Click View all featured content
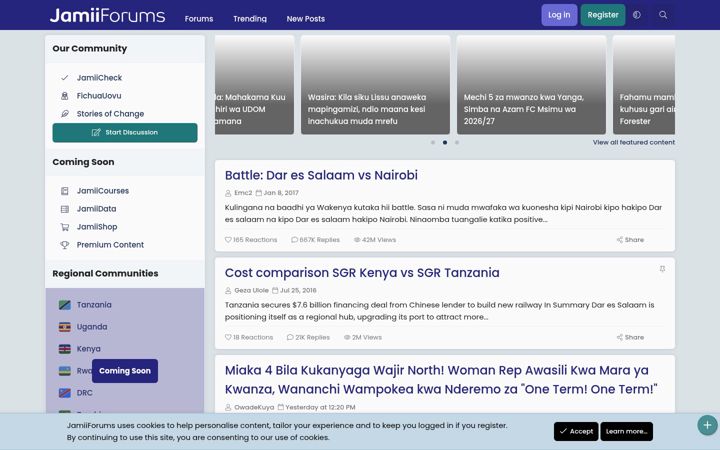 634,142
